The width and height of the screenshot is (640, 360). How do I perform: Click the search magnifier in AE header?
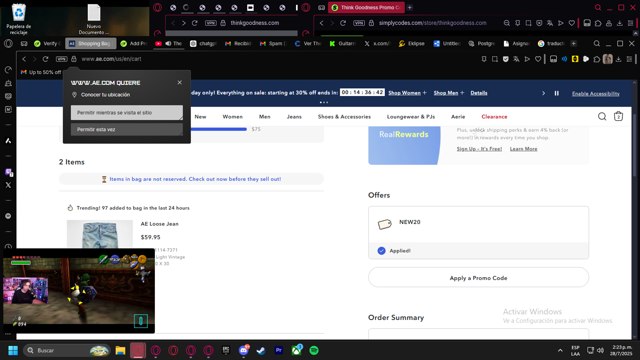point(602,117)
